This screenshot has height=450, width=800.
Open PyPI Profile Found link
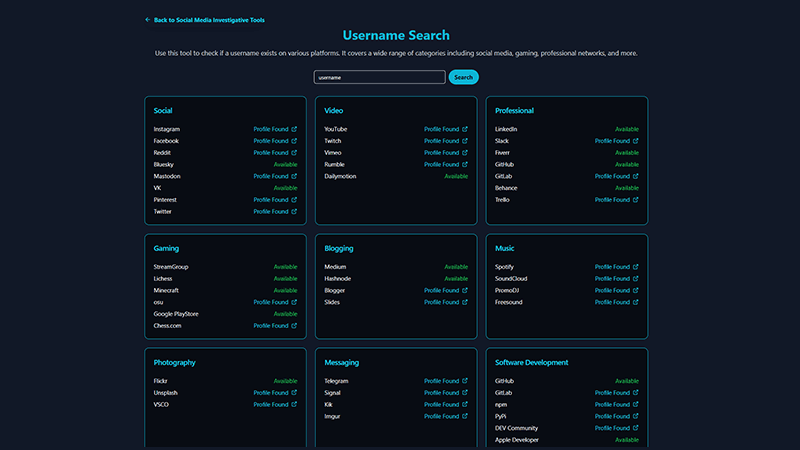pos(616,416)
